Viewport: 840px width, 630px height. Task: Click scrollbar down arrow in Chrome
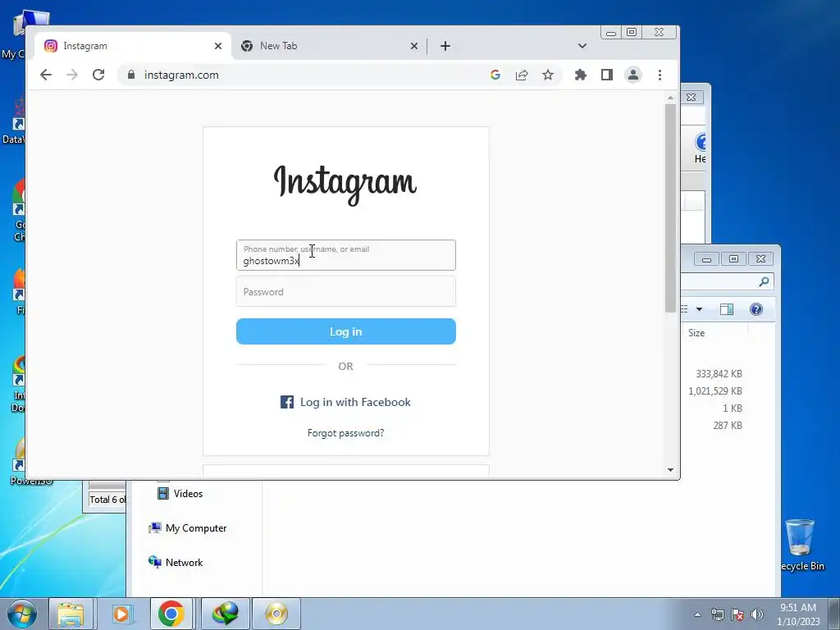pos(670,470)
